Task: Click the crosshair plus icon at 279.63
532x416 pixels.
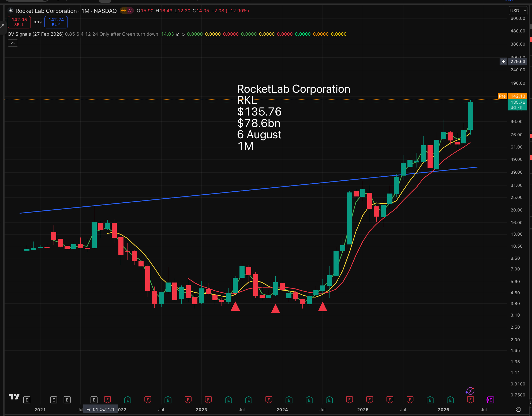Action: click(x=503, y=62)
